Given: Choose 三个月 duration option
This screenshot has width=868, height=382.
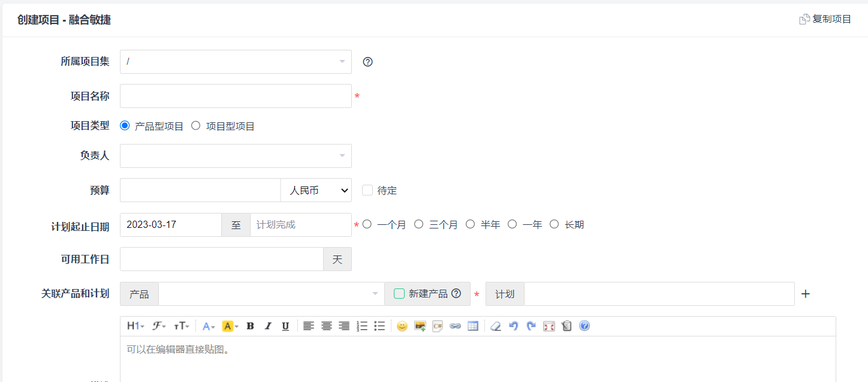Looking at the screenshot, I should point(419,224).
